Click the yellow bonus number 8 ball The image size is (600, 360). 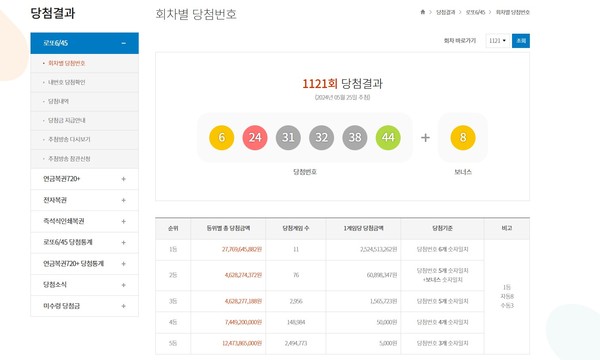pyautogui.click(x=463, y=137)
